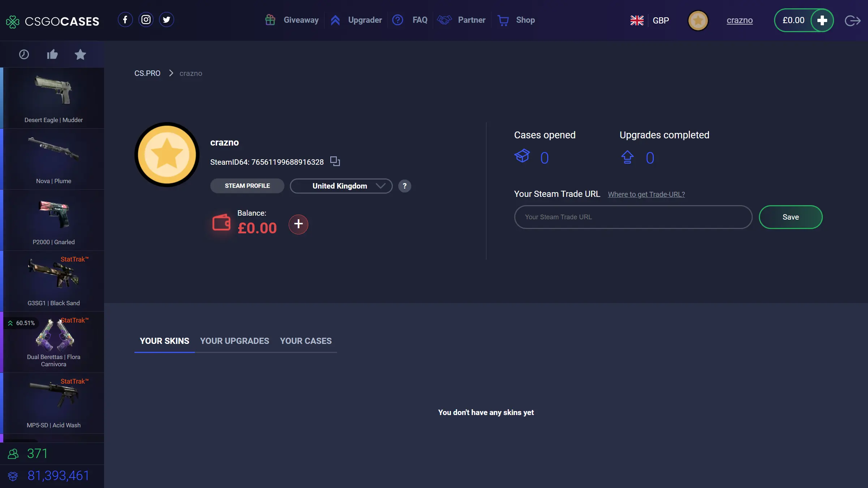Change language via UK flag icon
868x488 pixels.
637,20
